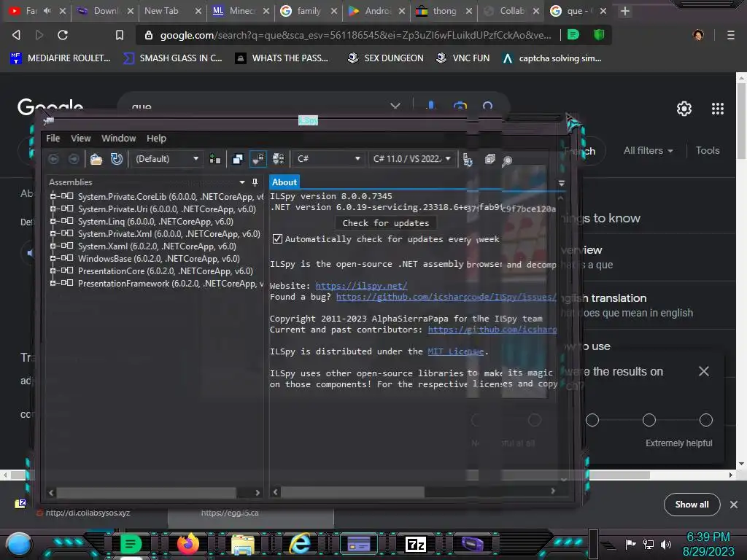The width and height of the screenshot is (747, 560).
Task: Open an assembly with ILSpy folder icon
Action: [x=96, y=159]
